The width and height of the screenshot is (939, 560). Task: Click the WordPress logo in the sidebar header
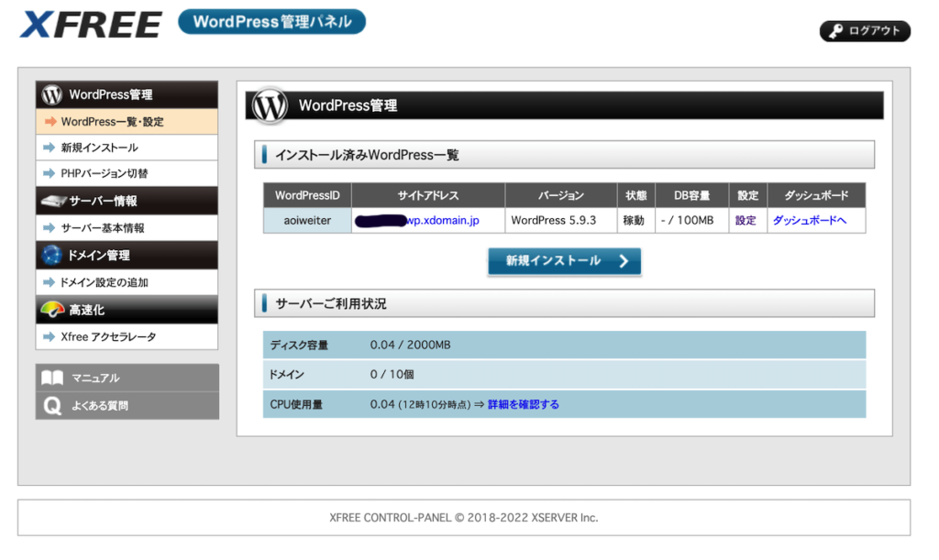pyautogui.click(x=52, y=94)
